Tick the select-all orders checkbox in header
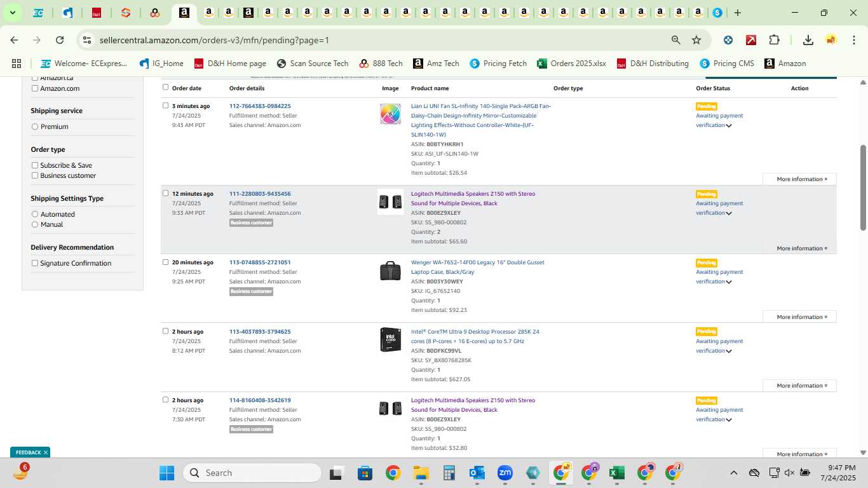 pyautogui.click(x=165, y=87)
